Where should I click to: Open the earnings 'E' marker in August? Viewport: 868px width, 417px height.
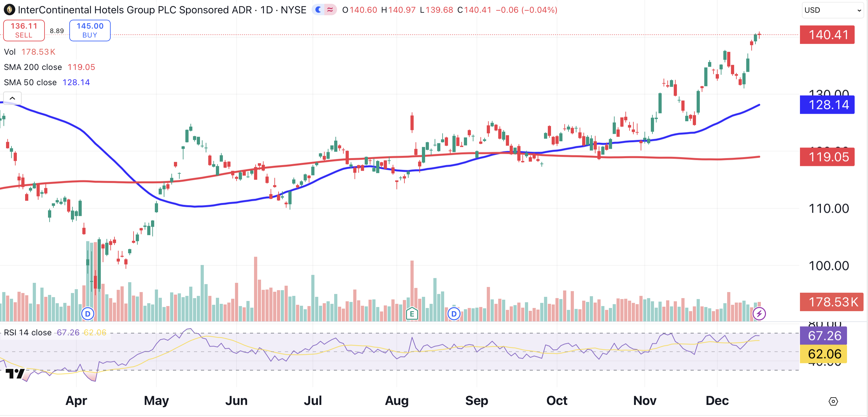click(x=412, y=314)
